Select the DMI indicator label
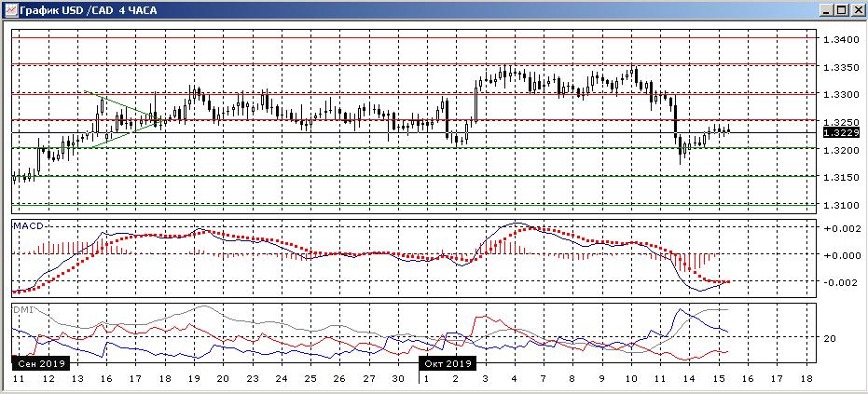This screenshot has width=868, height=394. 22,307
